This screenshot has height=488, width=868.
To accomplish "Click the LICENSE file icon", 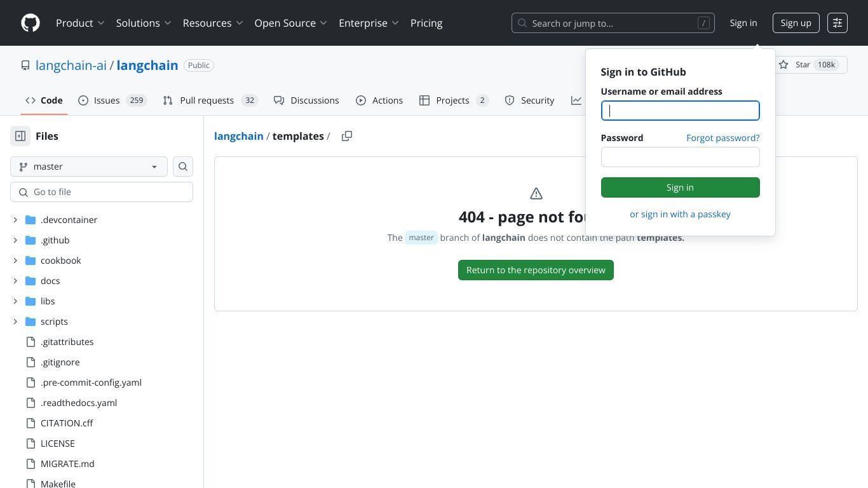I will coord(31,444).
